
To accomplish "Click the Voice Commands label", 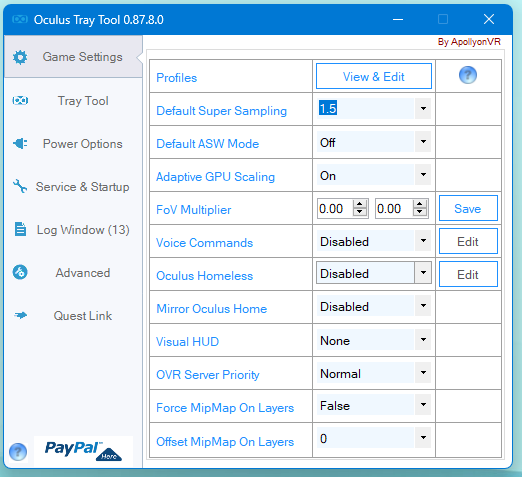I will [x=204, y=243].
